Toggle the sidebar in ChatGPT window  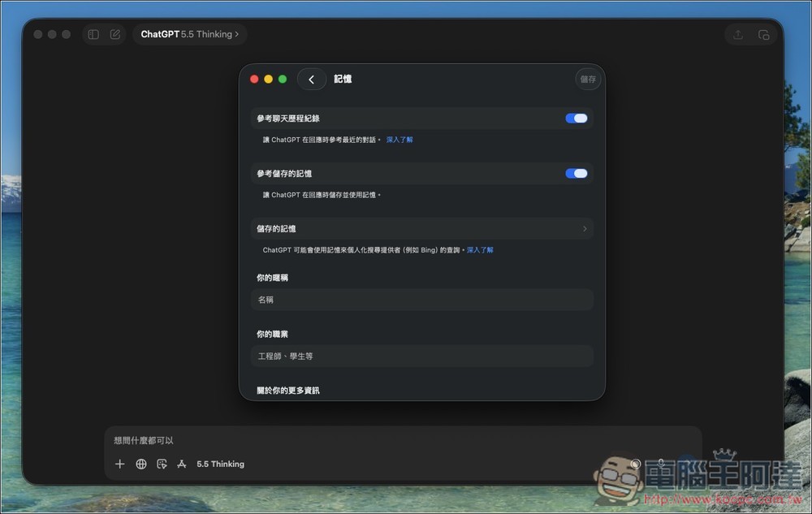pyautogui.click(x=93, y=34)
